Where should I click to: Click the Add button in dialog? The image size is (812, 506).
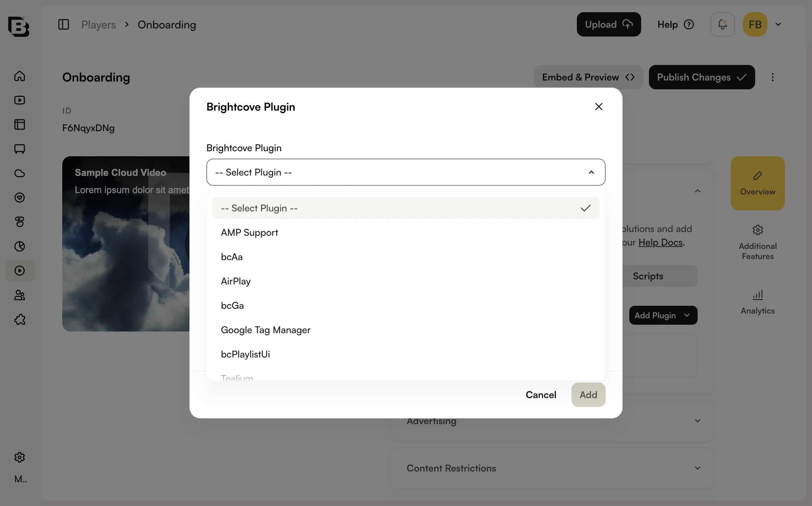point(588,395)
